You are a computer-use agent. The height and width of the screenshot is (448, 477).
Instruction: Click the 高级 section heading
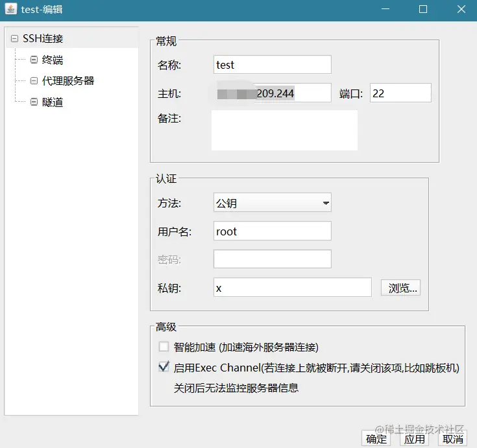165,327
